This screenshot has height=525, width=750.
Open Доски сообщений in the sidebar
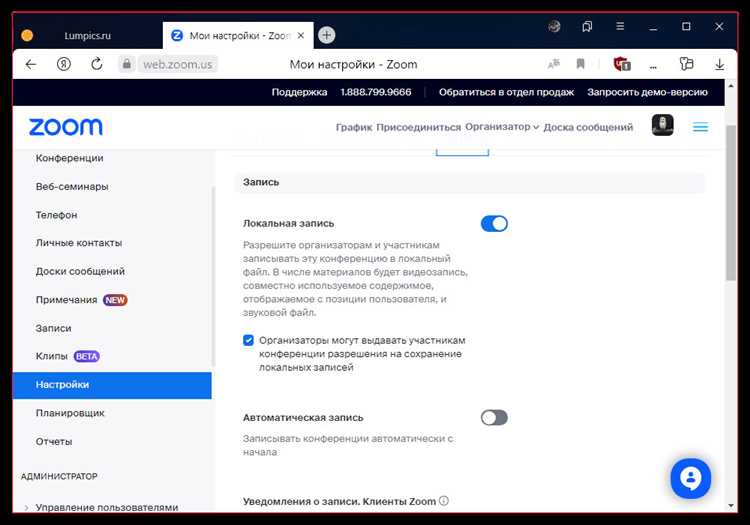point(80,272)
